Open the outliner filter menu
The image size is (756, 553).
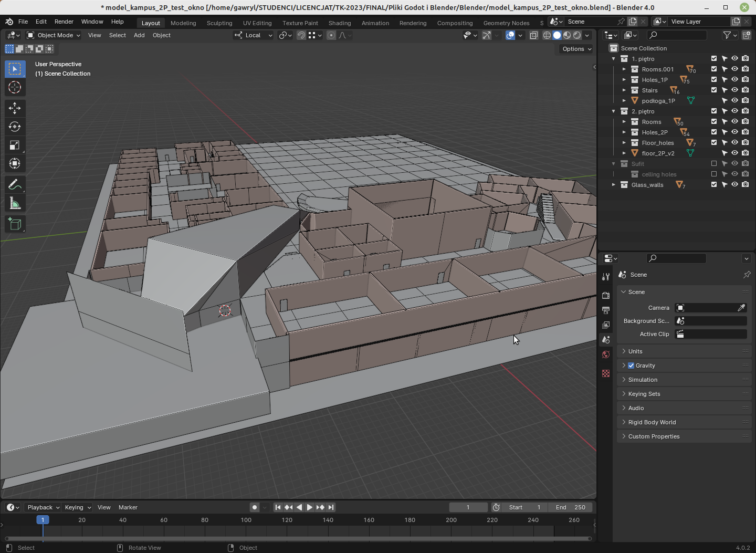730,35
